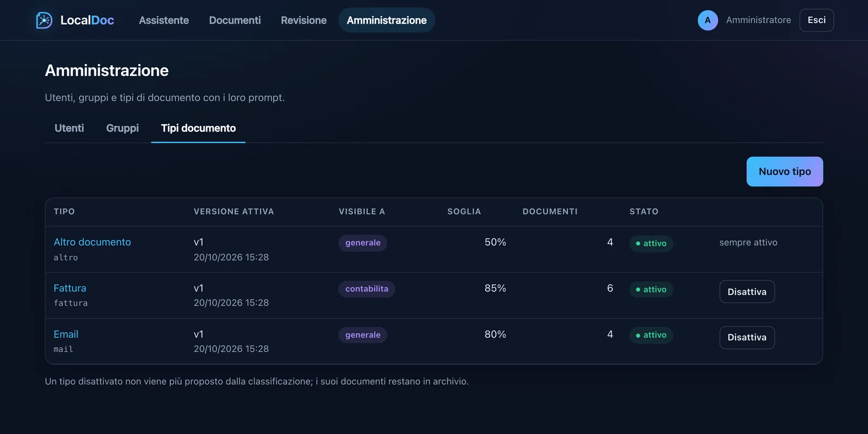Click the Amministratore avatar icon

(x=707, y=20)
